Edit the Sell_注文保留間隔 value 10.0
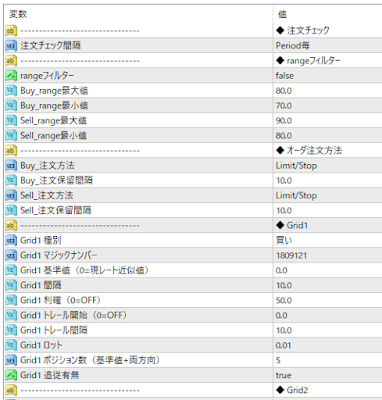Image resolution: width=382 pixels, height=400 pixels. click(x=284, y=210)
